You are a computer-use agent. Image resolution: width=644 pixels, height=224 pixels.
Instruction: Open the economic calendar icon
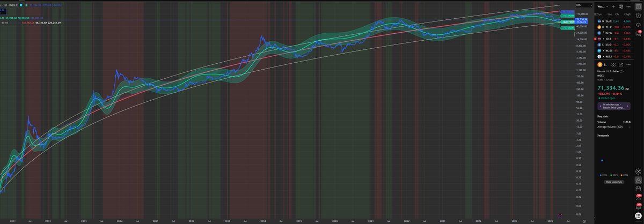coord(638,189)
